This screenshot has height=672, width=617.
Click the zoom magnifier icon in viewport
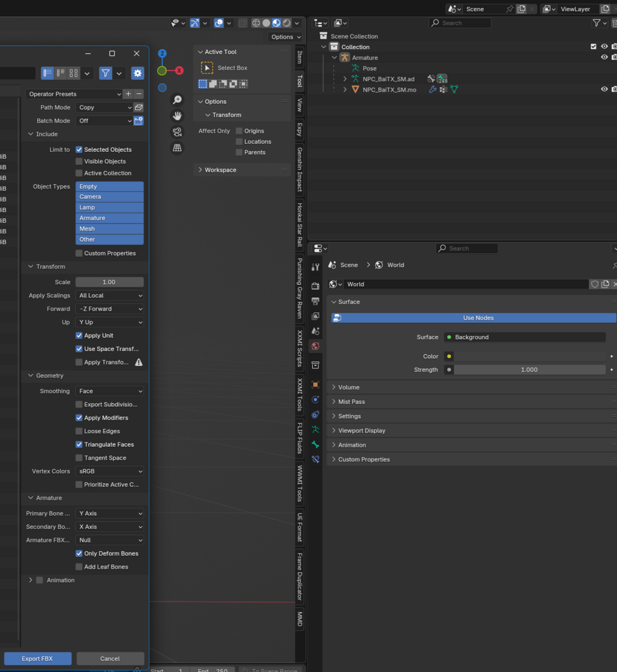177,100
